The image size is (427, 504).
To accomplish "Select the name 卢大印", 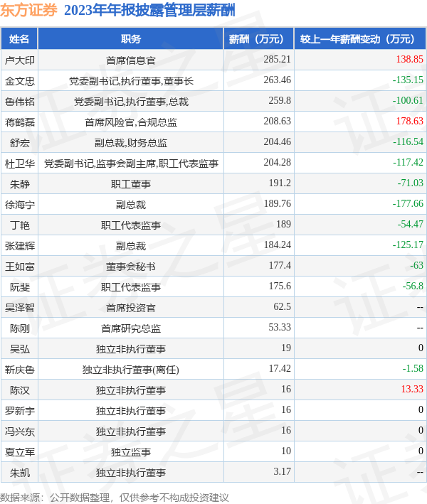I will click(20, 60).
